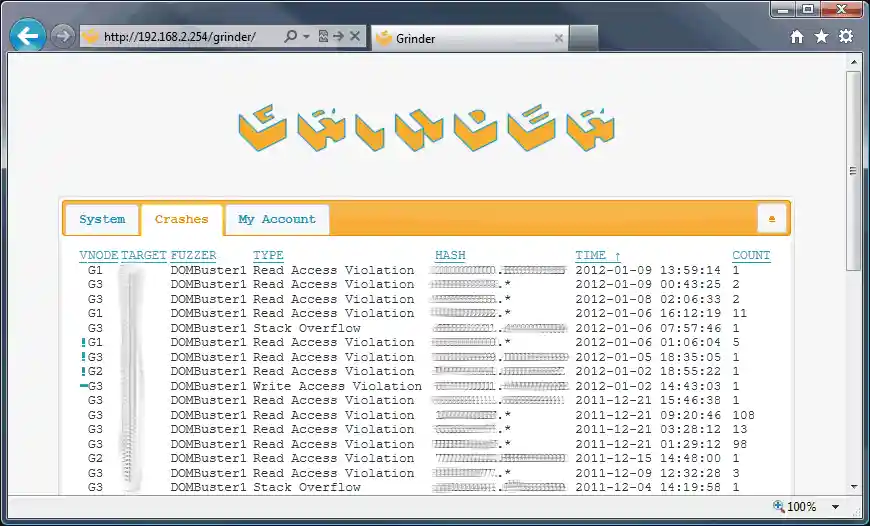This screenshot has width=870, height=526.
Task: Click the Grinder logo banner
Action: 427,128
